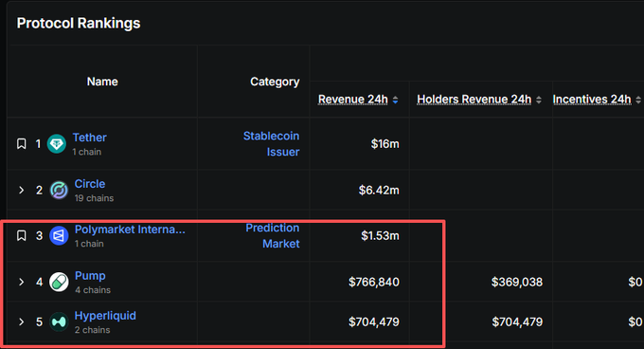Image resolution: width=644 pixels, height=349 pixels.
Task: Click the Polymarket logo icon
Action: tap(59, 235)
